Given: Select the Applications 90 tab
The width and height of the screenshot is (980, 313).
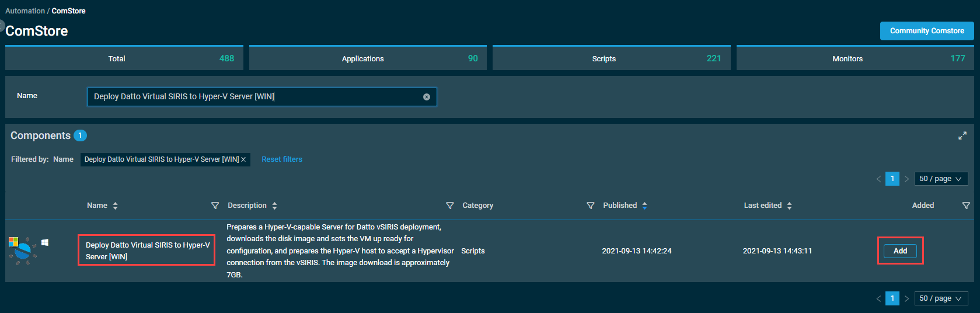Looking at the screenshot, I should pos(368,58).
